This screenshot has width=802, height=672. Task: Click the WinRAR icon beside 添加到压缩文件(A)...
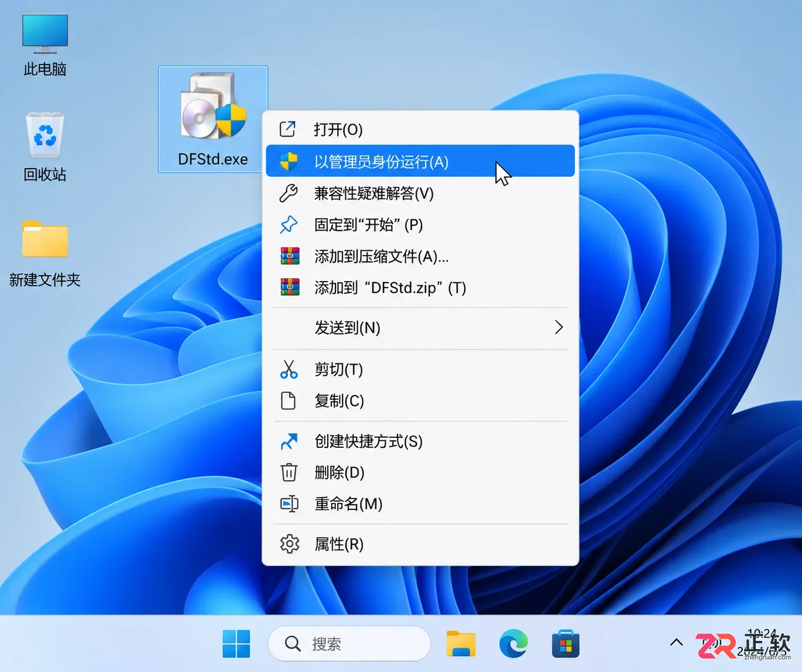(x=290, y=256)
